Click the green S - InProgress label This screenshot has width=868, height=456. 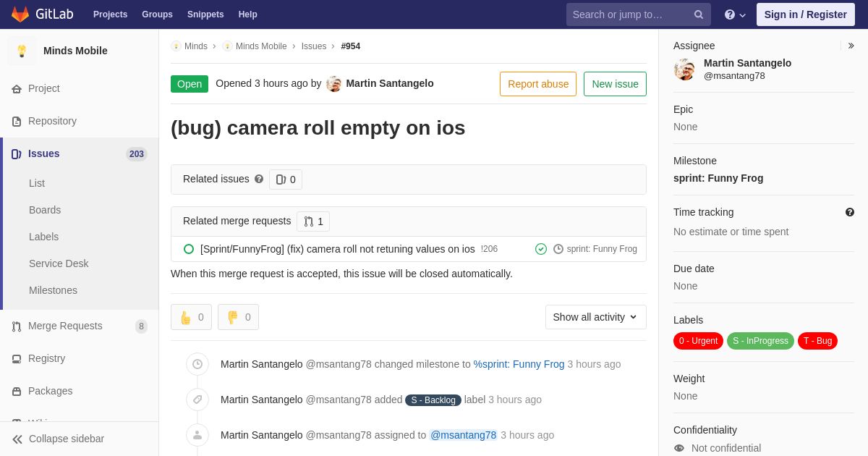pyautogui.click(x=760, y=341)
